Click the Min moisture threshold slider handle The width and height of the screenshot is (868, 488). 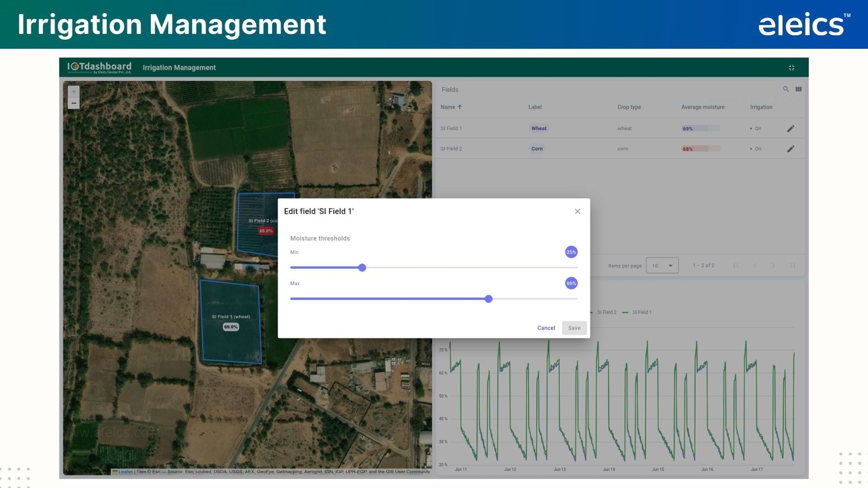tap(362, 268)
